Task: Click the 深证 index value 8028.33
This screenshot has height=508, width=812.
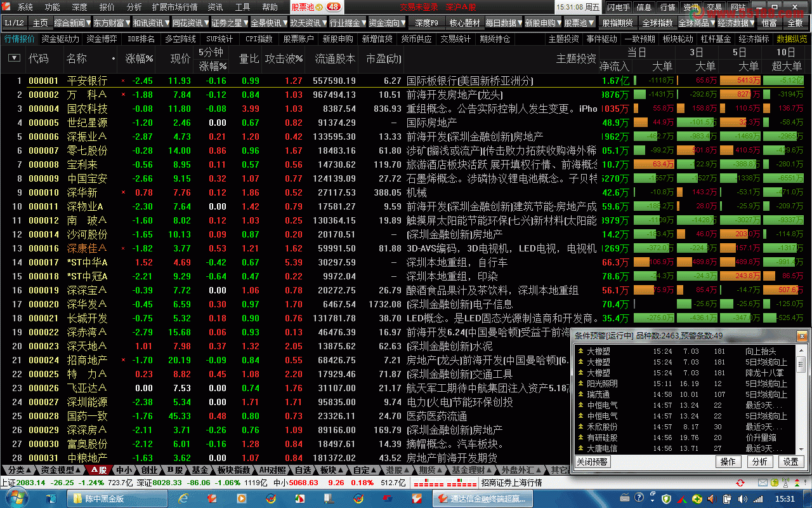Action: pos(167,483)
